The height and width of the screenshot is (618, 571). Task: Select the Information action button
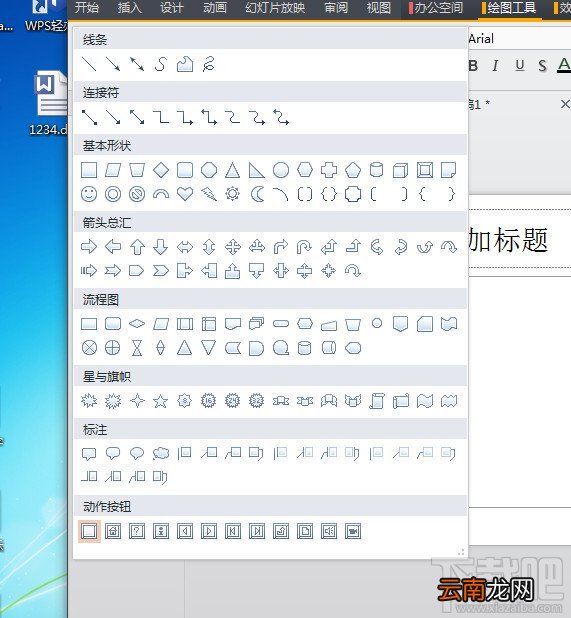pyautogui.click(x=161, y=531)
